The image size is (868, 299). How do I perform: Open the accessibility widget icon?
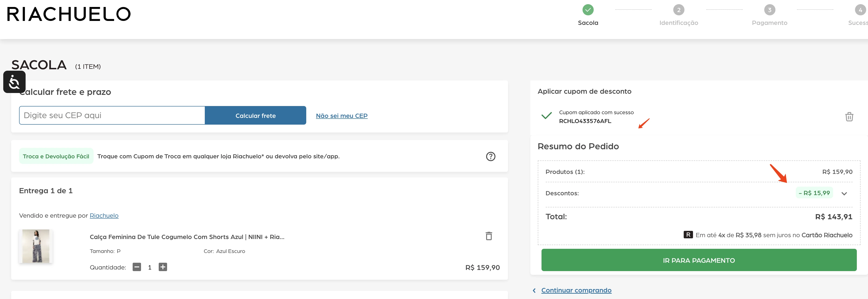point(14,82)
